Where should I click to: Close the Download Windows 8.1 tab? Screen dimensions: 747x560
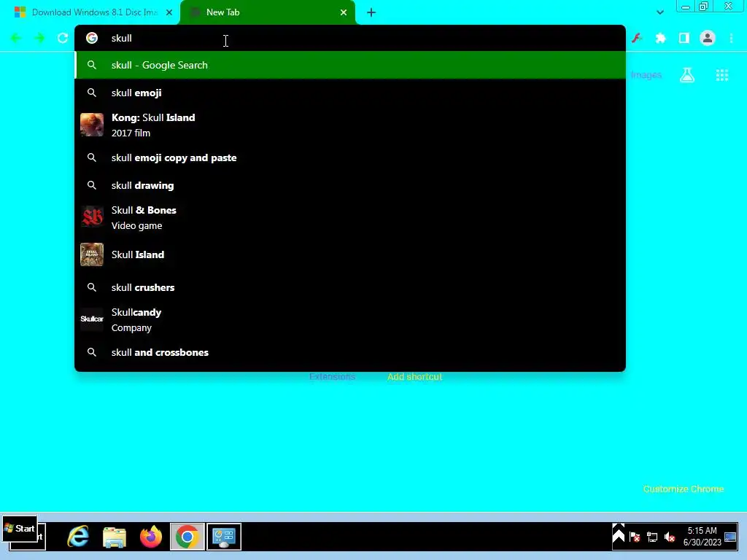(x=169, y=12)
